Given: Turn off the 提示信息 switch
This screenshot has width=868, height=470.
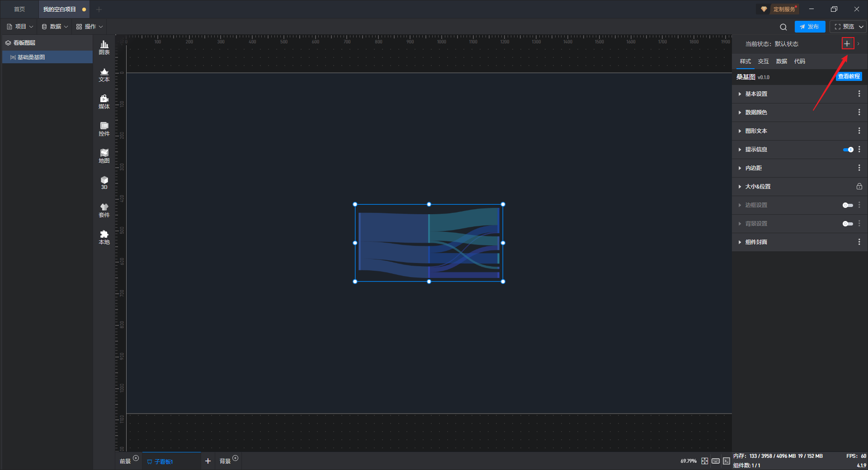Looking at the screenshot, I should coord(848,150).
